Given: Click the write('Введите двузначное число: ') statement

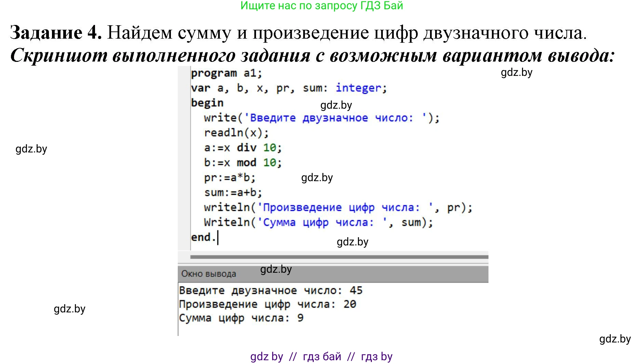Looking at the screenshot, I should click(321, 118).
